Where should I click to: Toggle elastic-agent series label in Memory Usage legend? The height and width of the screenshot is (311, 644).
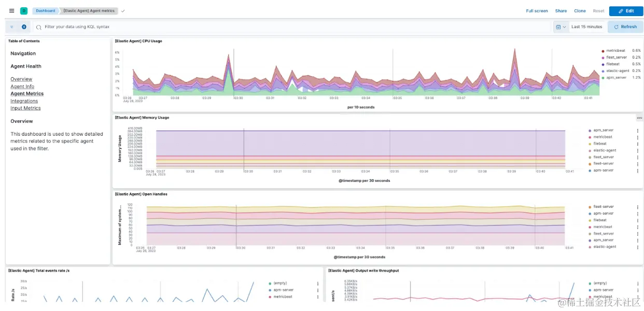[605, 151]
